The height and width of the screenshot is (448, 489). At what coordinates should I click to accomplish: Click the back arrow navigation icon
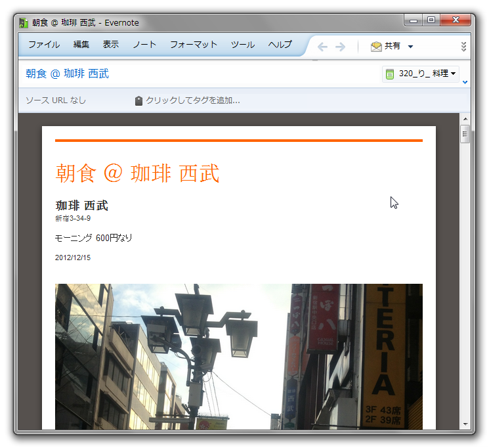[x=322, y=47]
